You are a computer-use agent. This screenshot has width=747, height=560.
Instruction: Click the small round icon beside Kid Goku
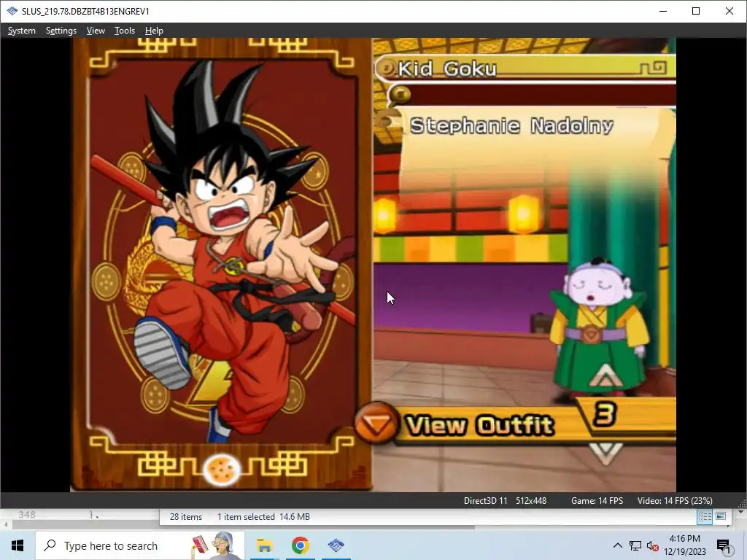(387, 68)
